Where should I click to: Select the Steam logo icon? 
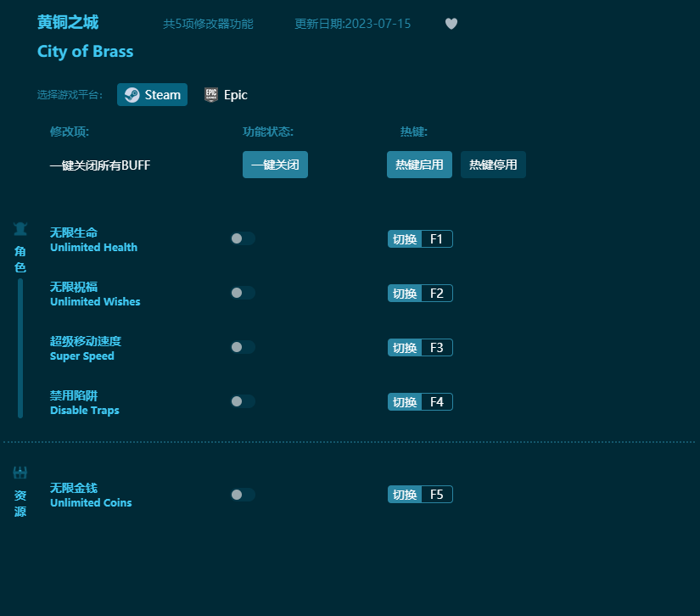132,94
